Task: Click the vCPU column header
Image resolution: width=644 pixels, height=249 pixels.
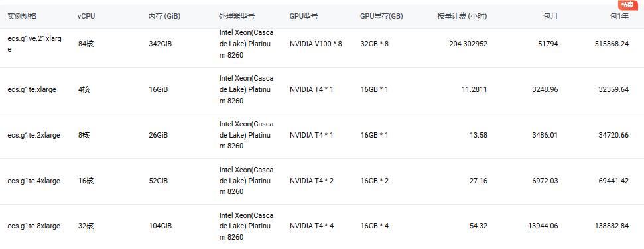Action: [x=87, y=17]
